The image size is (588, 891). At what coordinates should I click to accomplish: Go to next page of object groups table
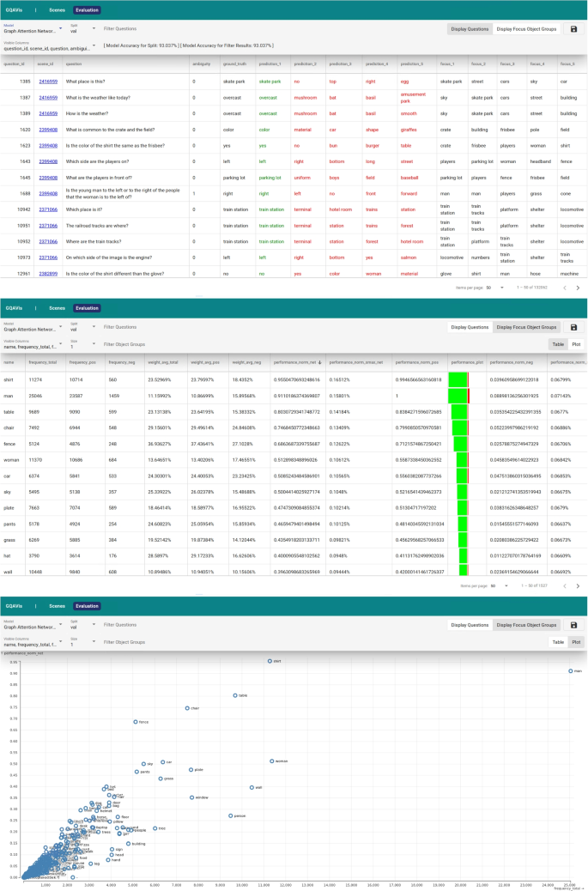[577, 585]
